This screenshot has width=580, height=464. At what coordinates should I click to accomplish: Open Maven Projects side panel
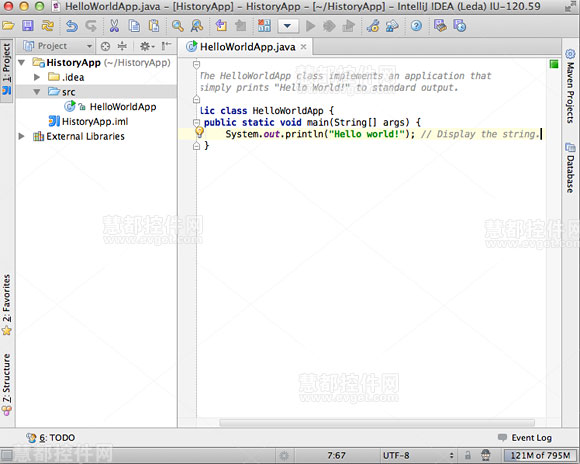[570, 87]
